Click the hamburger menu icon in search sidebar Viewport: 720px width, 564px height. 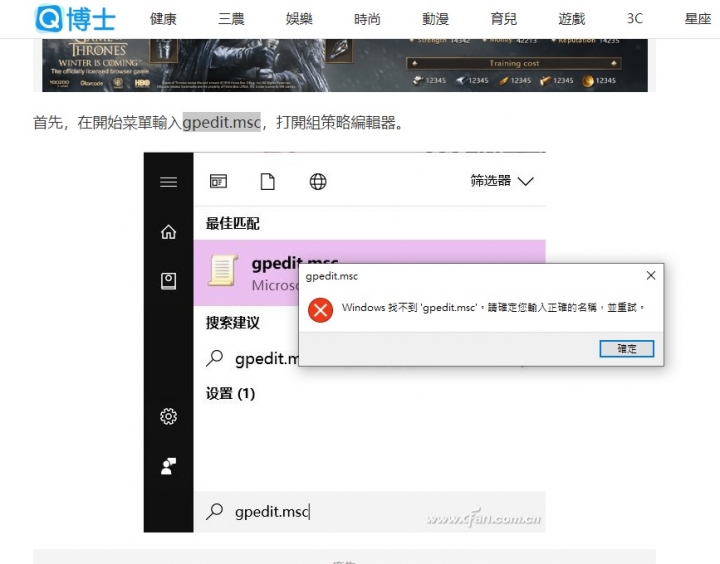(169, 182)
